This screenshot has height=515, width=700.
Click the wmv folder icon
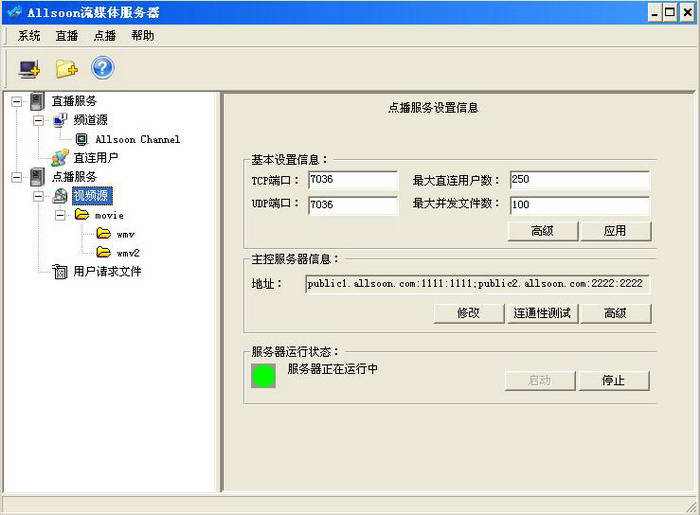pos(104,233)
